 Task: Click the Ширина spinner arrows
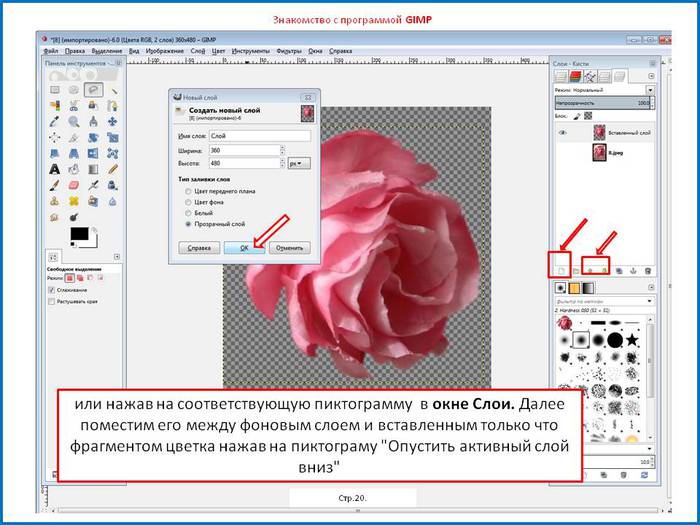coord(283,150)
